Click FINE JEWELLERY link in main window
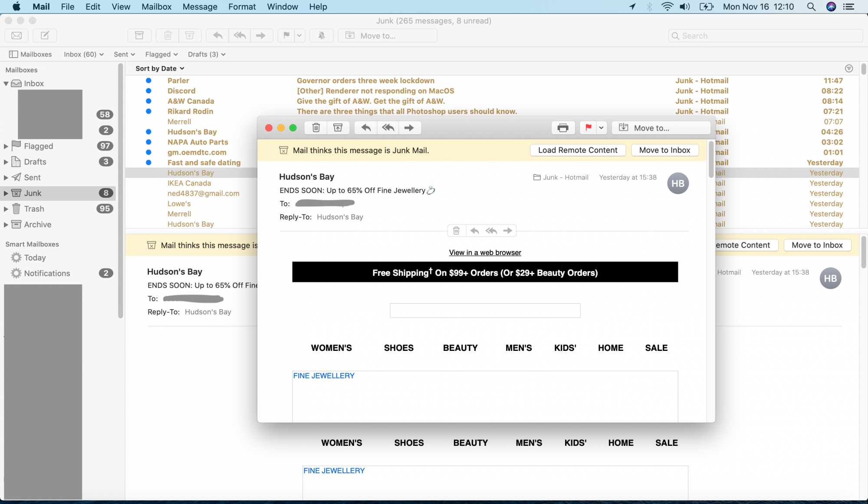Viewport: 868px width, 504px height. tap(334, 471)
